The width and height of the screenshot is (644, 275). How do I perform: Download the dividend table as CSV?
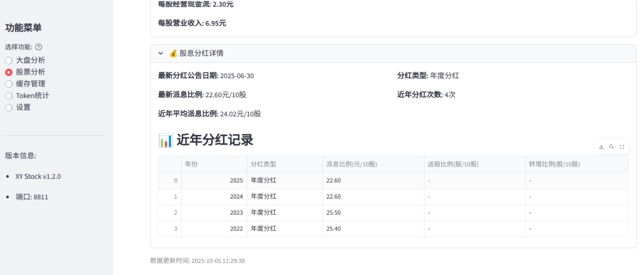pos(601,147)
